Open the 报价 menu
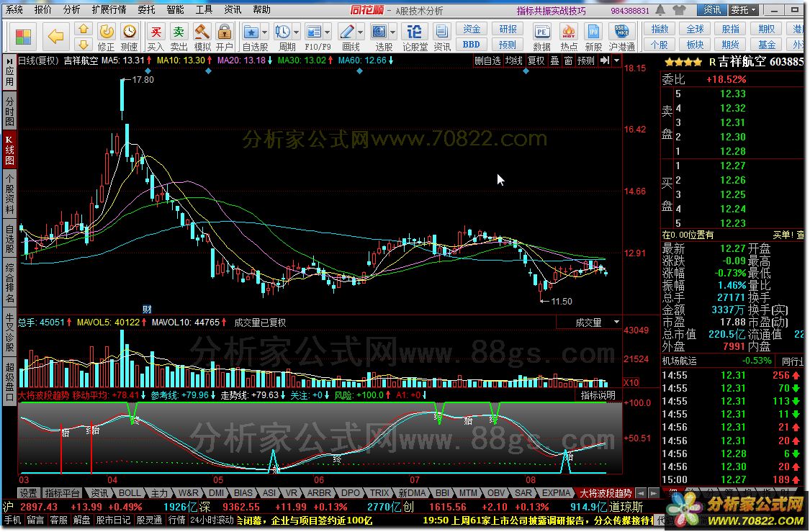The height and width of the screenshot is (532, 810). [x=43, y=9]
